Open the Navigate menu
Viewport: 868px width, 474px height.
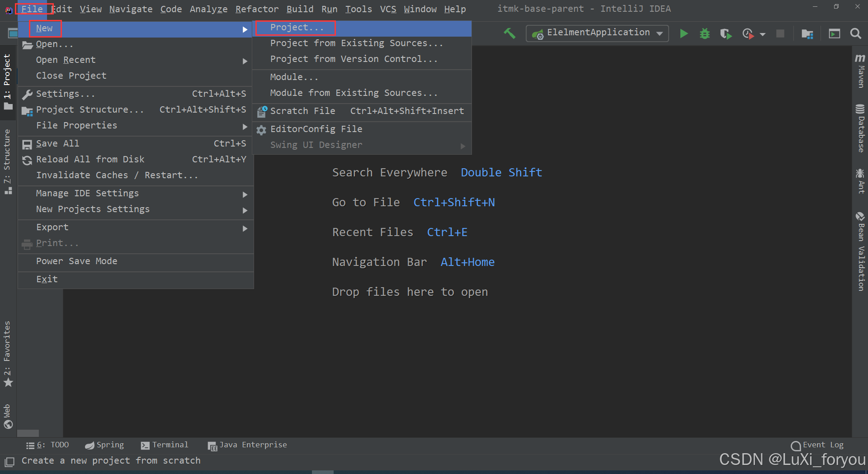tap(131, 9)
